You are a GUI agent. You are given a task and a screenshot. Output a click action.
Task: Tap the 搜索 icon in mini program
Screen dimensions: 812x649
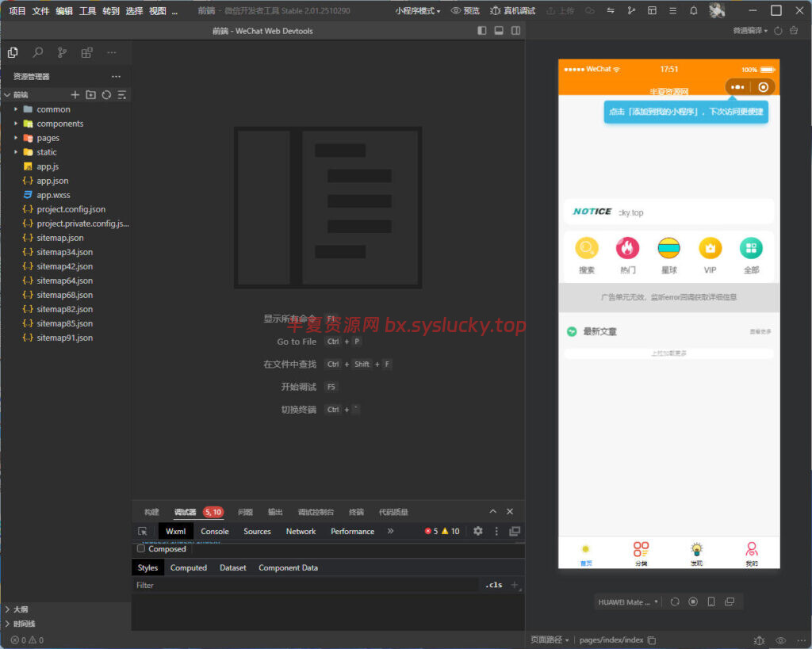pos(587,248)
